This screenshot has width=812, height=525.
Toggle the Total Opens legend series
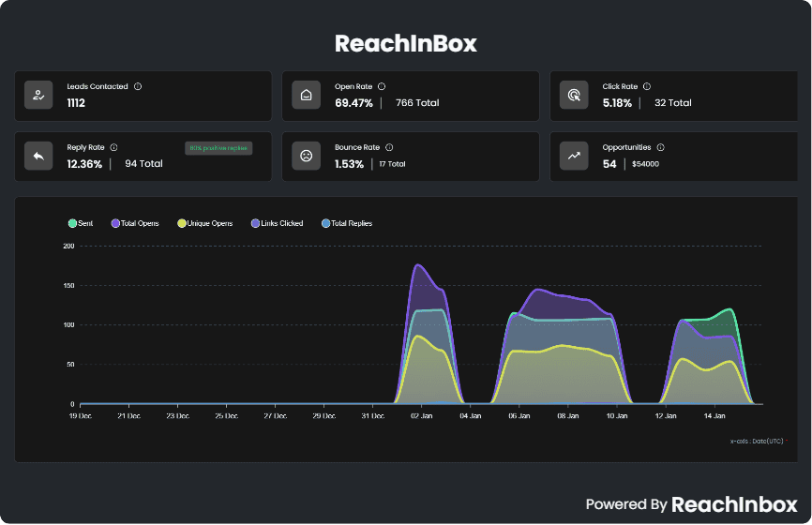tap(135, 223)
